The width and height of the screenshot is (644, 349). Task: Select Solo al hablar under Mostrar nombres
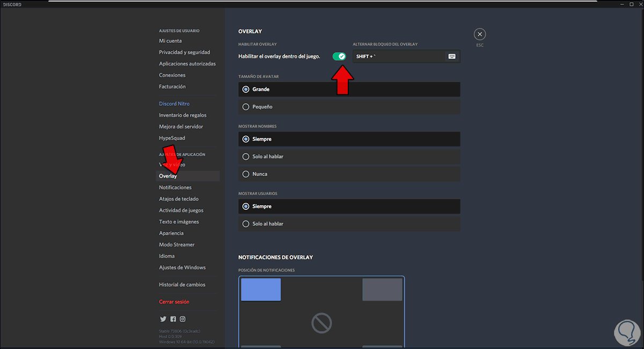click(x=349, y=156)
